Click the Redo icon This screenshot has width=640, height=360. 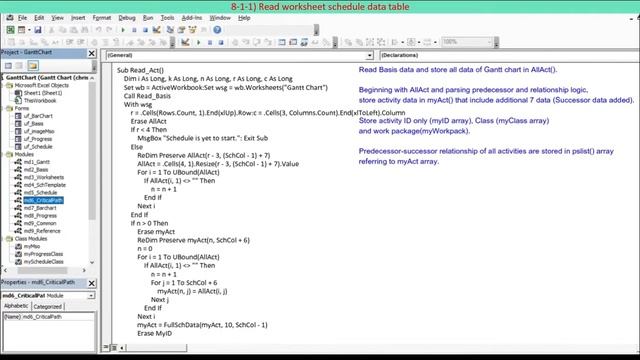click(x=109, y=30)
